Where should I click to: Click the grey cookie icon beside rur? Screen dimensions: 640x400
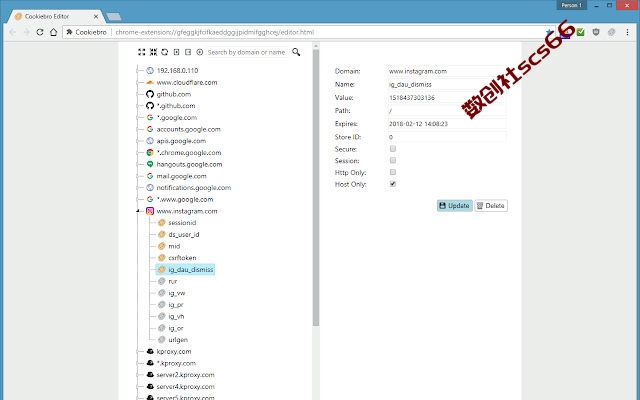point(162,281)
